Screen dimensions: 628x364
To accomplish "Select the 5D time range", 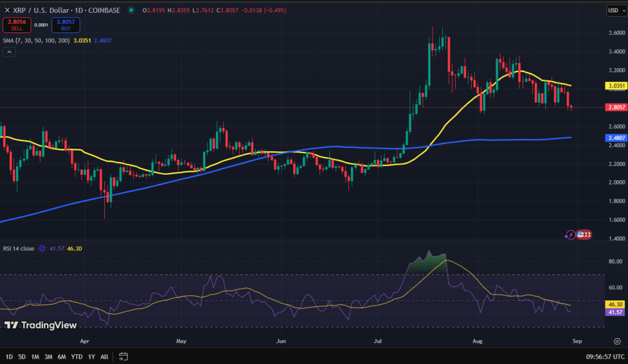I will tap(22, 357).
